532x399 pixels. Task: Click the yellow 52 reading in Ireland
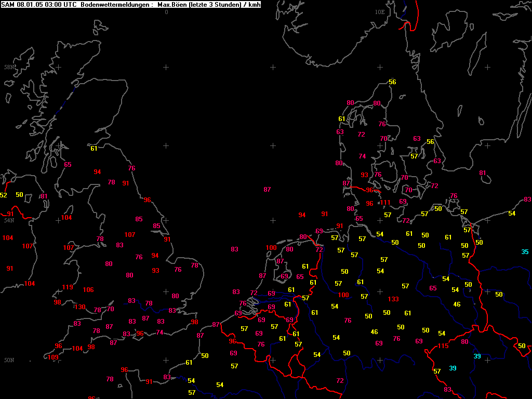[x=4, y=195]
